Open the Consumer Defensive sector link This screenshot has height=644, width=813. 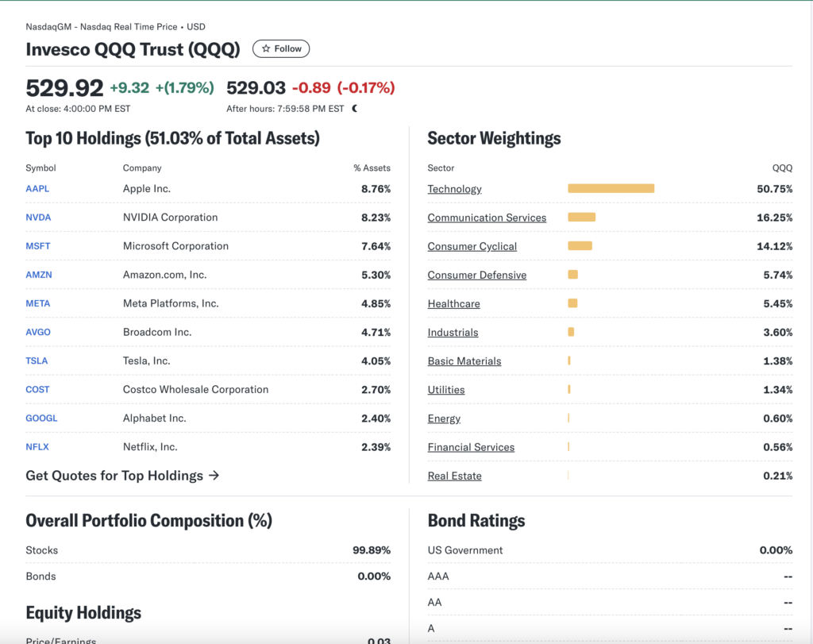click(x=477, y=275)
